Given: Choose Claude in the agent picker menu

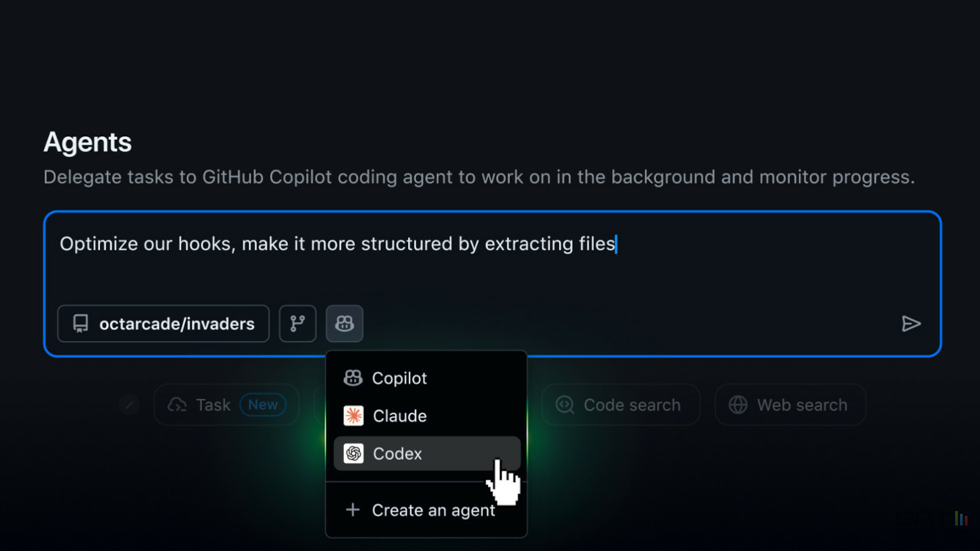Looking at the screenshot, I should (427, 416).
